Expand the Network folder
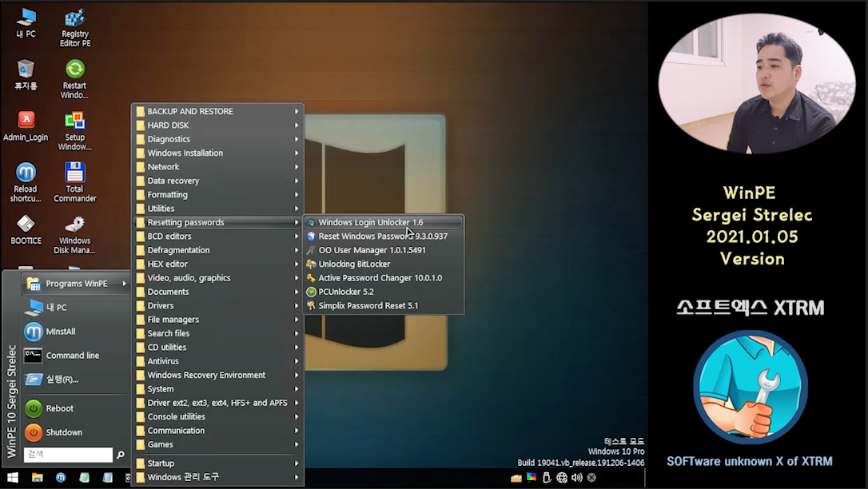 click(x=217, y=166)
